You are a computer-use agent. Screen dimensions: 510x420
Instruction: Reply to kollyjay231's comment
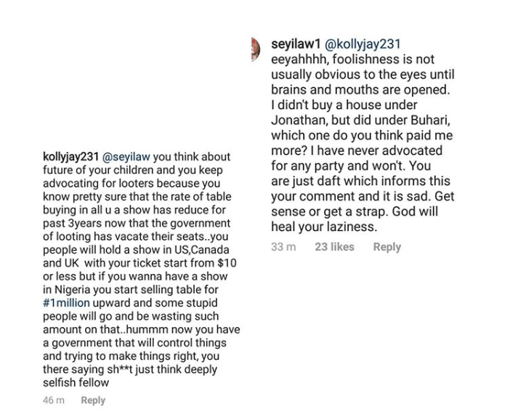[93, 400]
